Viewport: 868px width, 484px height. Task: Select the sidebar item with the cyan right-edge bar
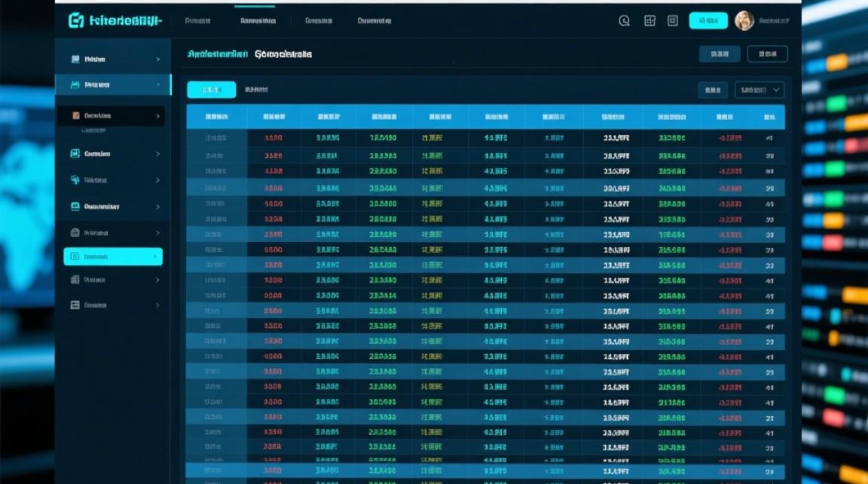[113, 85]
